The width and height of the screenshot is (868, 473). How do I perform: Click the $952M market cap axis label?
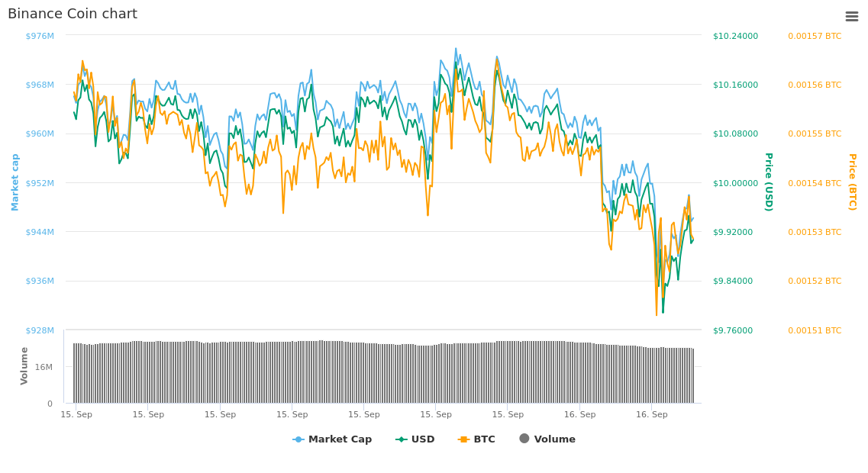tap(40, 183)
